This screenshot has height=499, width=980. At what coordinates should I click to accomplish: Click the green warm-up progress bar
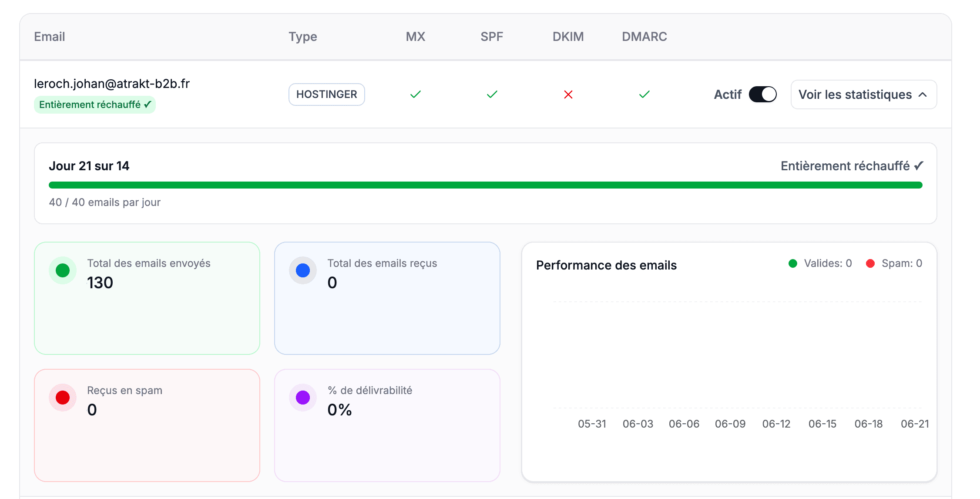[x=486, y=185]
